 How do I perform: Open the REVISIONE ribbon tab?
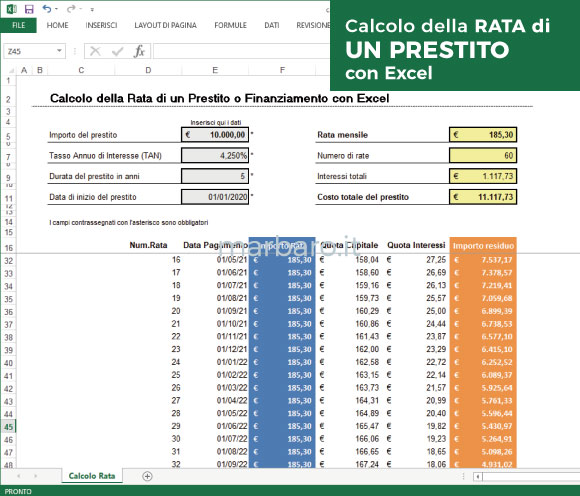click(313, 25)
